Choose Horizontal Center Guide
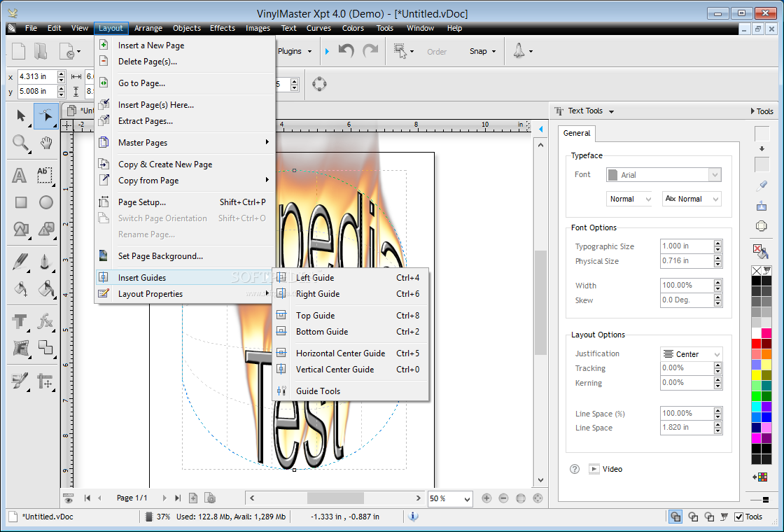Viewport: 784px width, 532px height. [350, 353]
